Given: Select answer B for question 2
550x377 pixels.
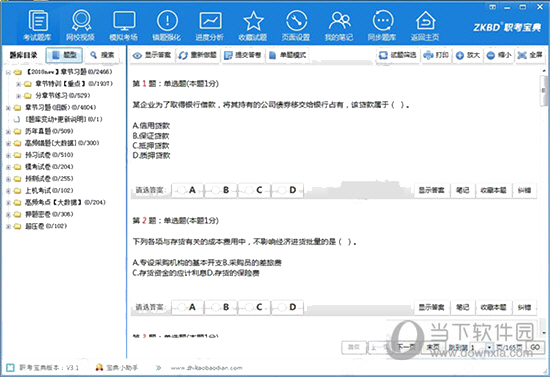Looking at the screenshot, I should click(221, 307).
